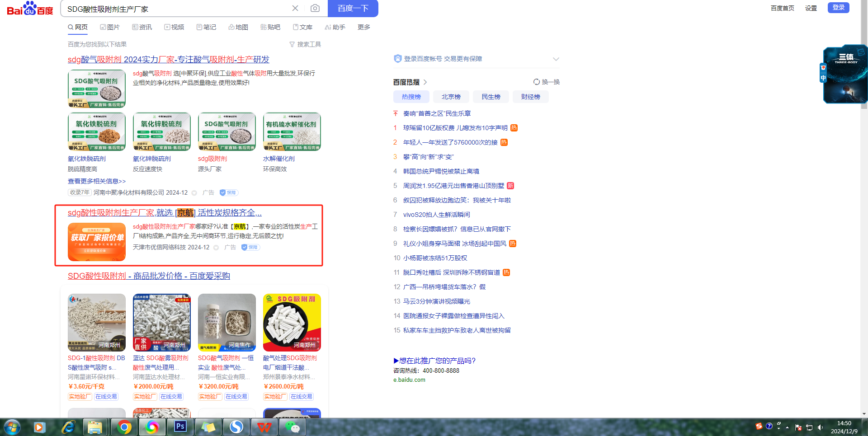Click 实地验厂 tag under ¥3200.00元/吨
Viewport: 868px width, 436px height.
point(210,397)
